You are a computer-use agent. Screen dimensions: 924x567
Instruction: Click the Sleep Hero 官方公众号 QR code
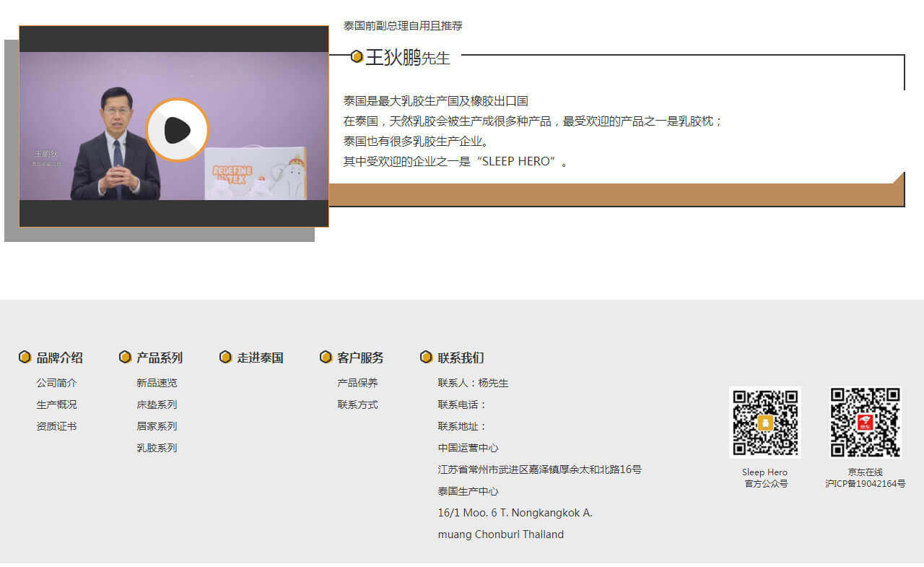click(x=765, y=423)
